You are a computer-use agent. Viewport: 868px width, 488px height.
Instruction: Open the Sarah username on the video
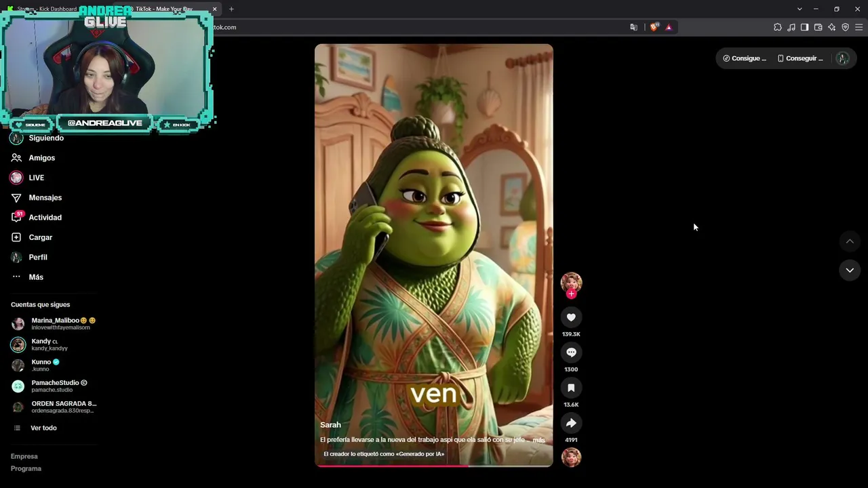330,425
